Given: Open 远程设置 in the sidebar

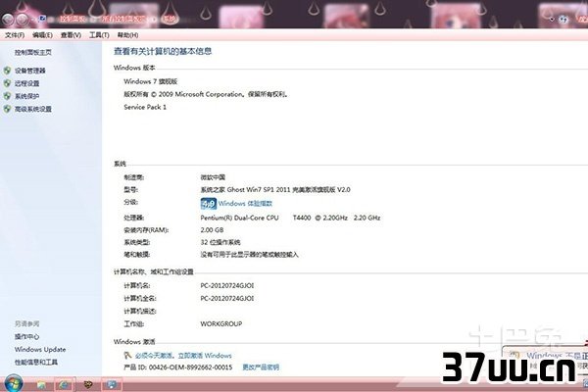Looking at the screenshot, I should pos(27,83).
